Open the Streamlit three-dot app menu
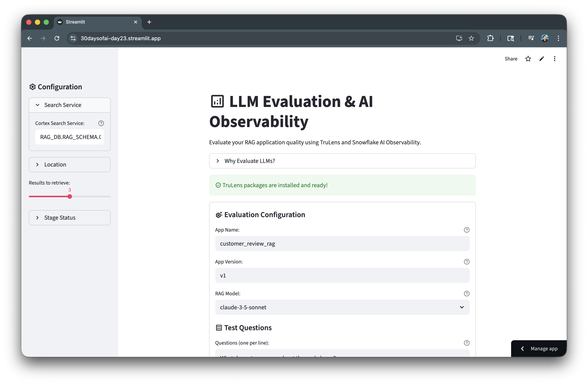588x385 pixels. click(x=554, y=59)
